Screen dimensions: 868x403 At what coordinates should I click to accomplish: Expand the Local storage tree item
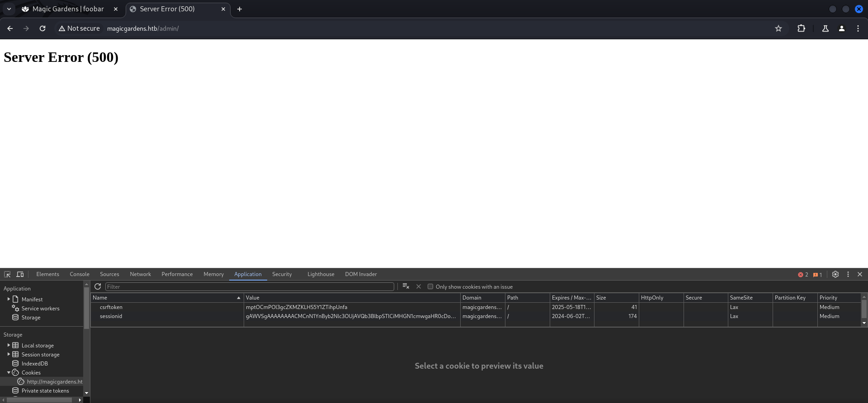tap(9, 345)
